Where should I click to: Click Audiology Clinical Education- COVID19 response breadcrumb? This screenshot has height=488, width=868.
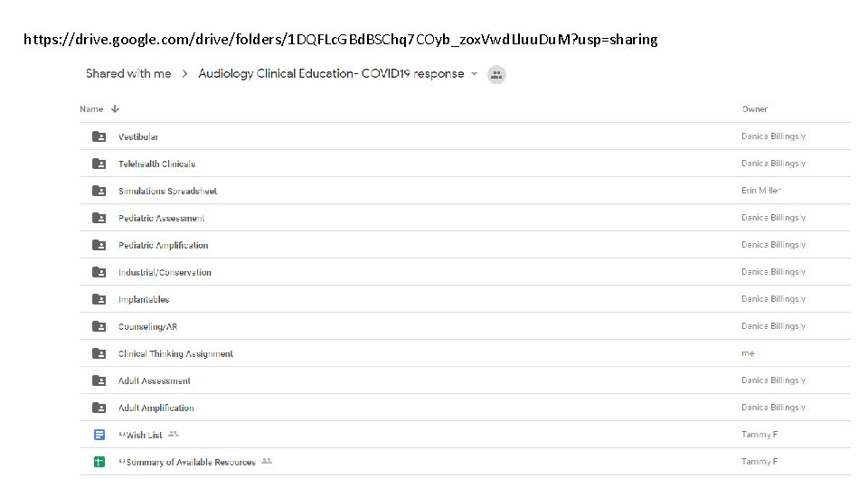(x=331, y=73)
